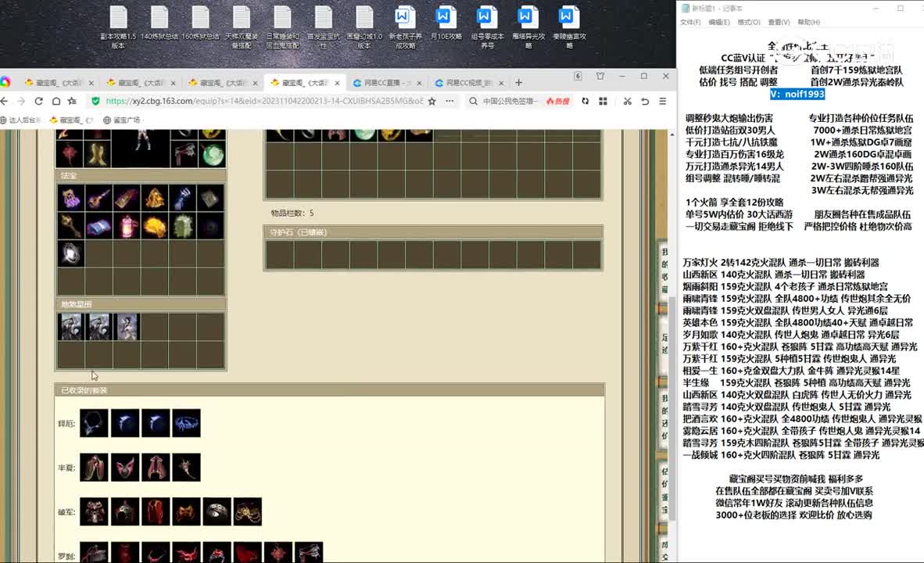This screenshot has width=924, height=563.
Task: Open desktop file 首发宝宝抗性
Action: point(324,27)
